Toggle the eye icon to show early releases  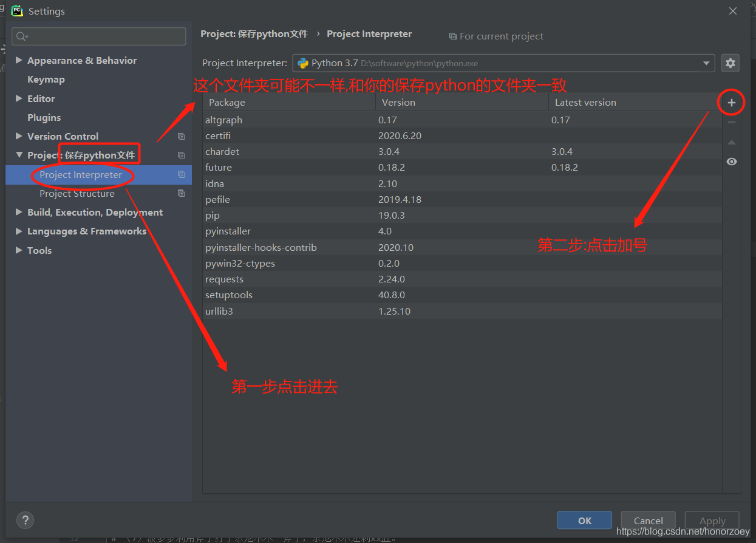coord(731,162)
